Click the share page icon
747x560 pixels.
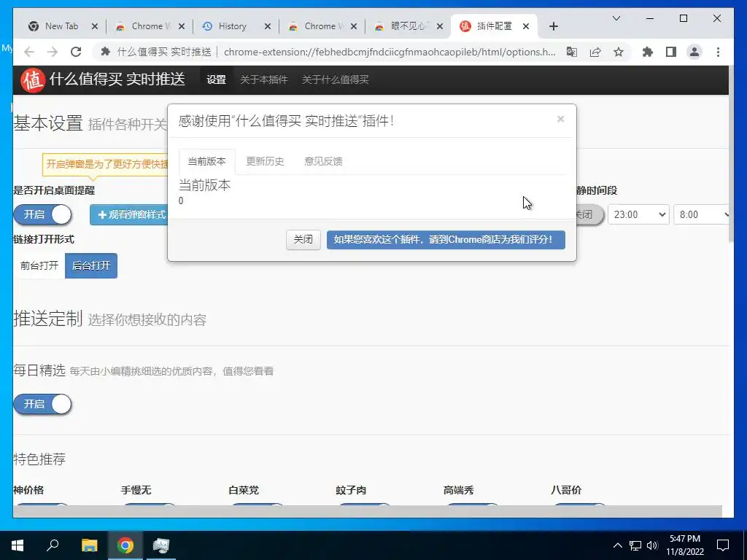click(595, 52)
